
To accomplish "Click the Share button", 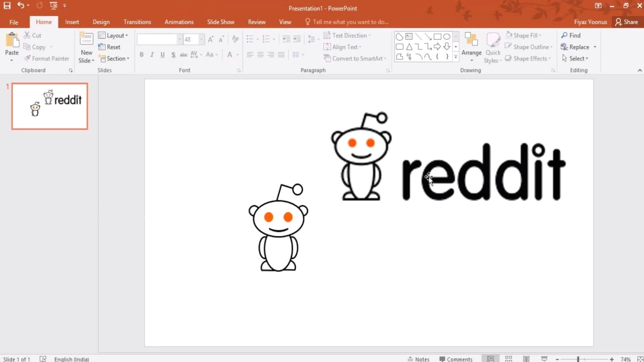I will [x=626, y=22].
